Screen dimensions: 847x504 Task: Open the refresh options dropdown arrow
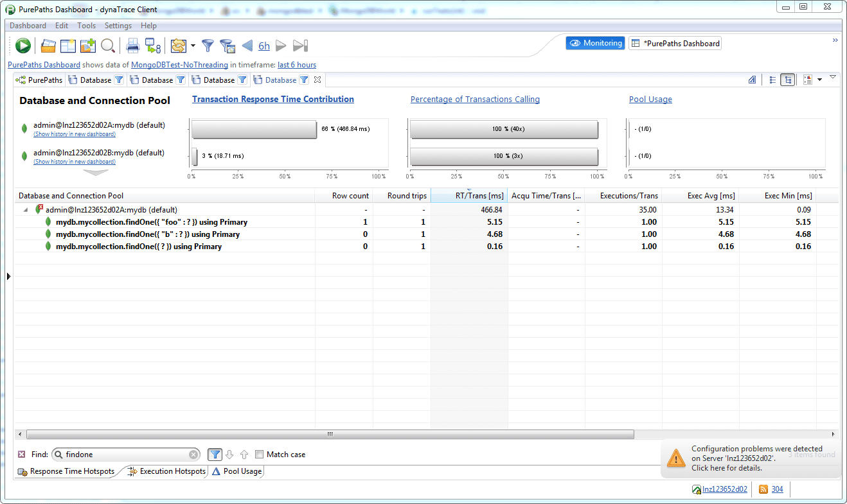coord(193,46)
